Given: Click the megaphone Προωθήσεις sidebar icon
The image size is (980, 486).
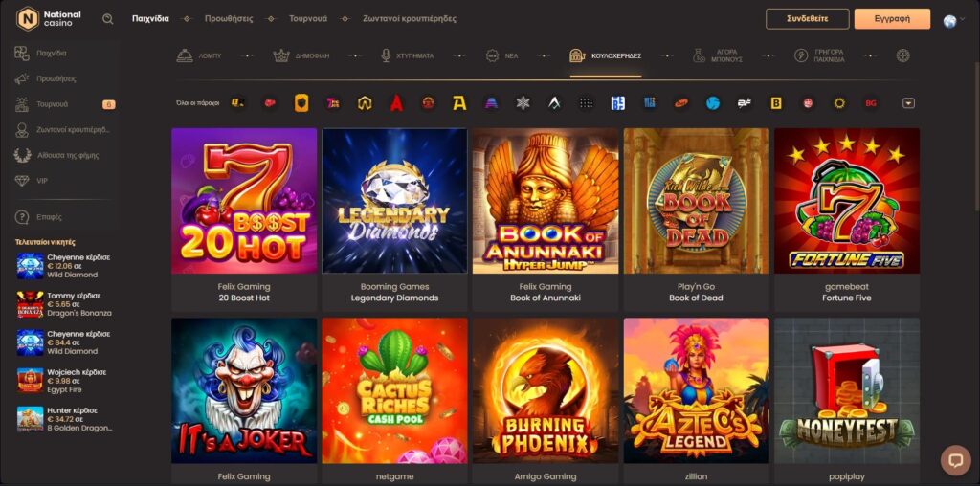Looking at the screenshot, I should [x=22, y=78].
